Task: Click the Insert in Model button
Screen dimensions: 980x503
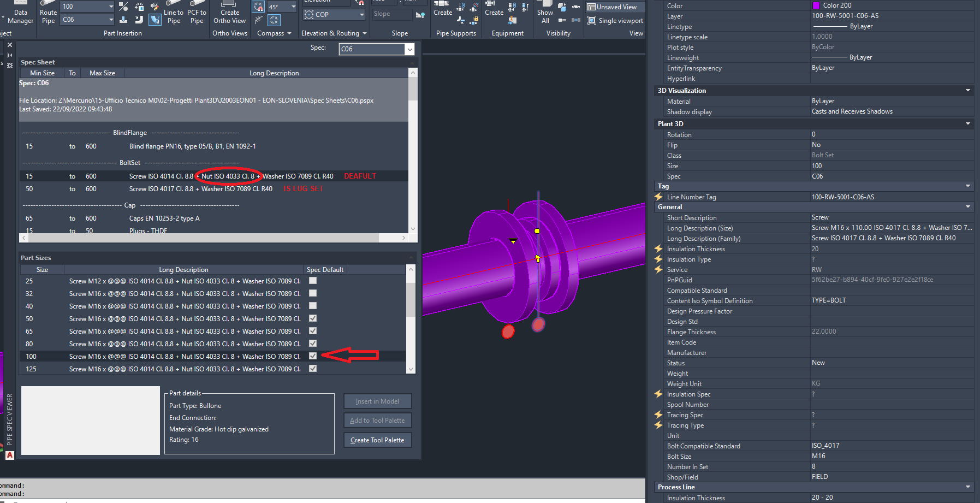Action: (377, 401)
